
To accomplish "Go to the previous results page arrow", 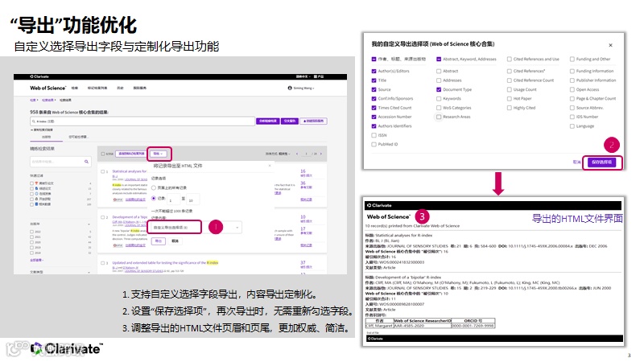I will pyautogui.click(x=296, y=154).
